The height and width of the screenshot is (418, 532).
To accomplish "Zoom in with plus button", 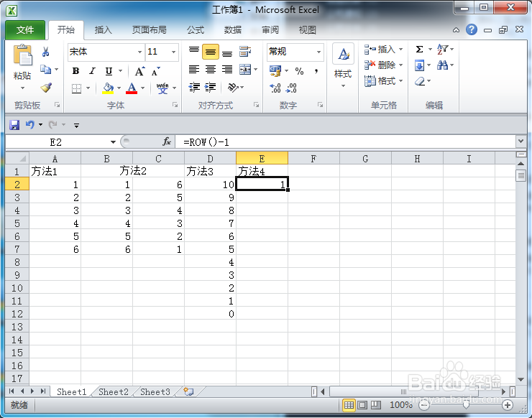I will tap(508, 405).
